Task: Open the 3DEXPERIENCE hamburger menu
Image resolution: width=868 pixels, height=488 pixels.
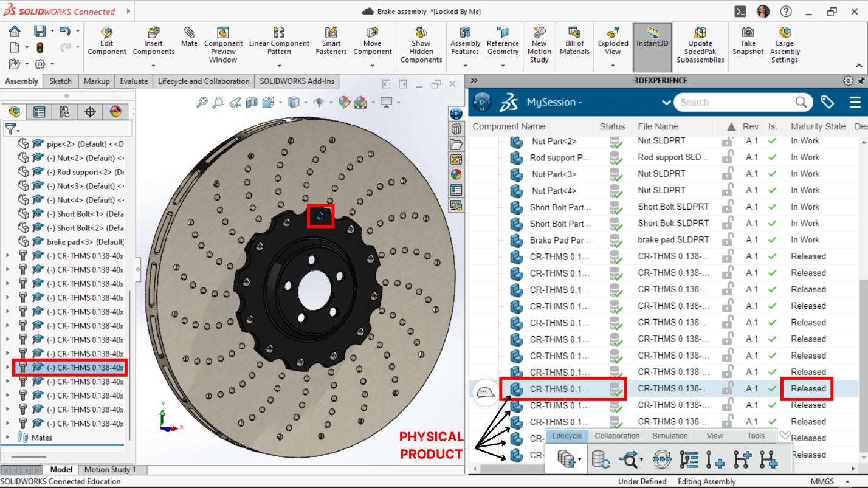Action: (x=855, y=102)
